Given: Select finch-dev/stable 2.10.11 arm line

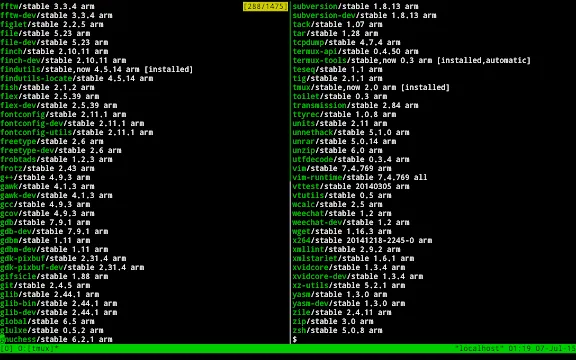Looking at the screenshot, I should pos(63,60).
